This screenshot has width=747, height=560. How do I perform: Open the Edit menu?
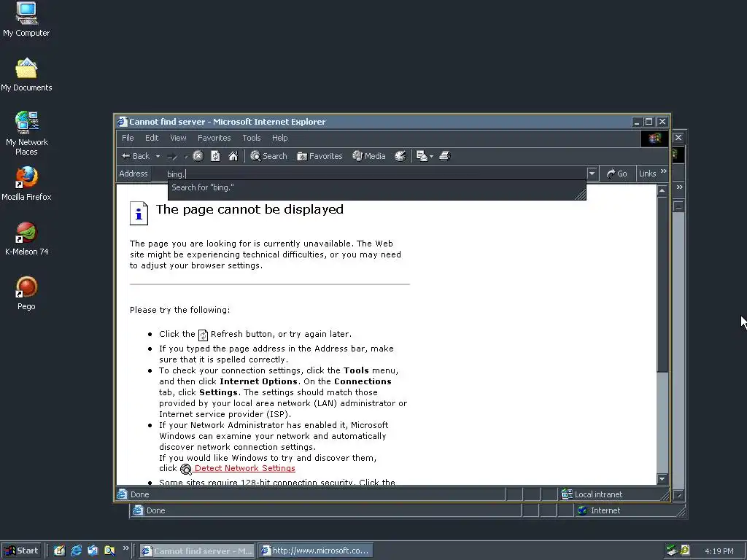click(152, 138)
